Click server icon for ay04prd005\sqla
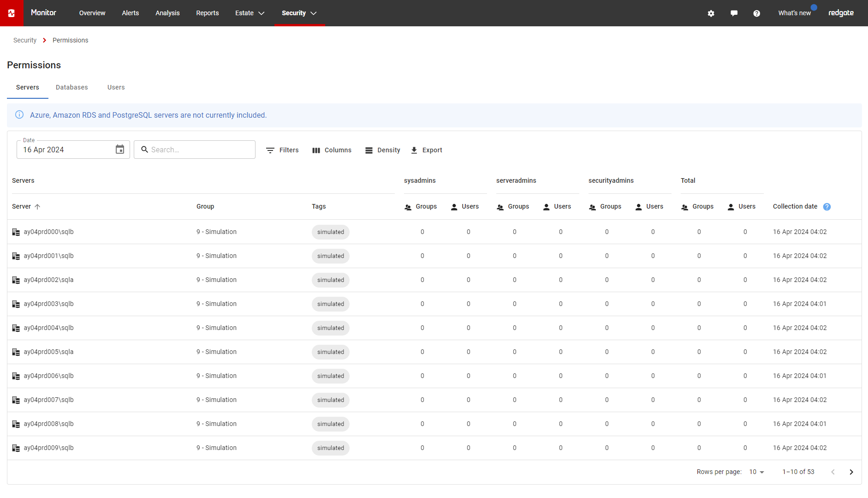Image resolution: width=868 pixels, height=498 pixels. point(16,352)
